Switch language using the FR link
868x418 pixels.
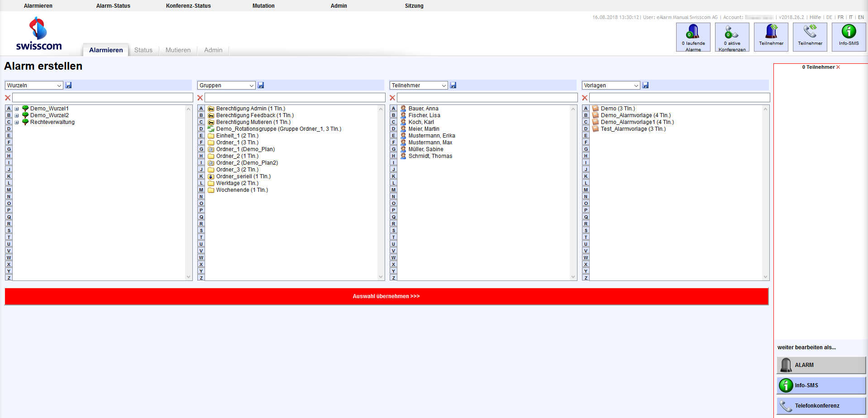(840, 17)
